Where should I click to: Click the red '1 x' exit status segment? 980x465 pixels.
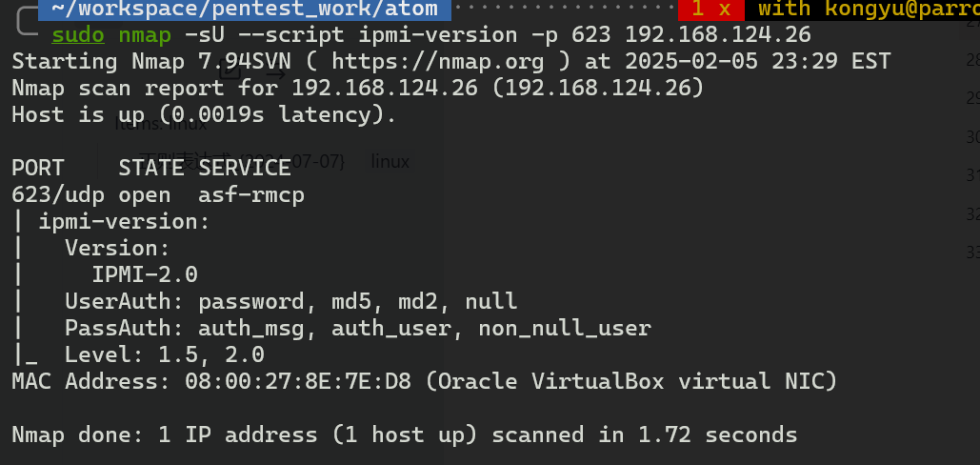click(710, 10)
